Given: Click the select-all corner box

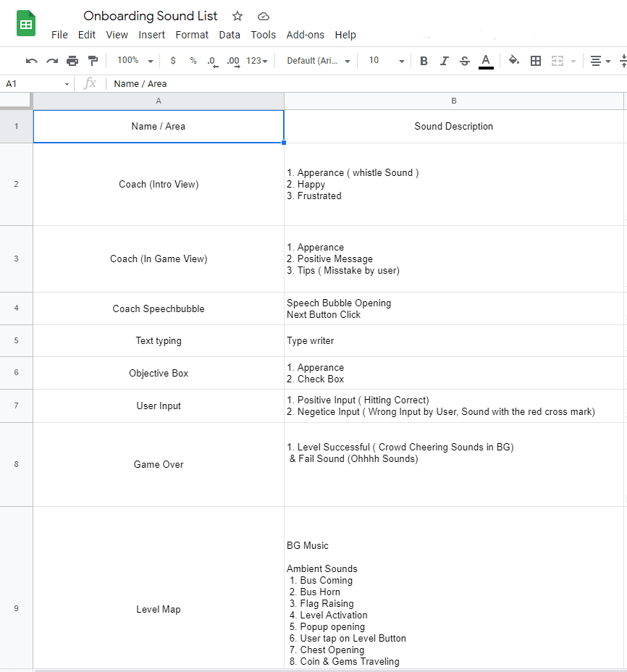Looking at the screenshot, I should (x=16, y=101).
